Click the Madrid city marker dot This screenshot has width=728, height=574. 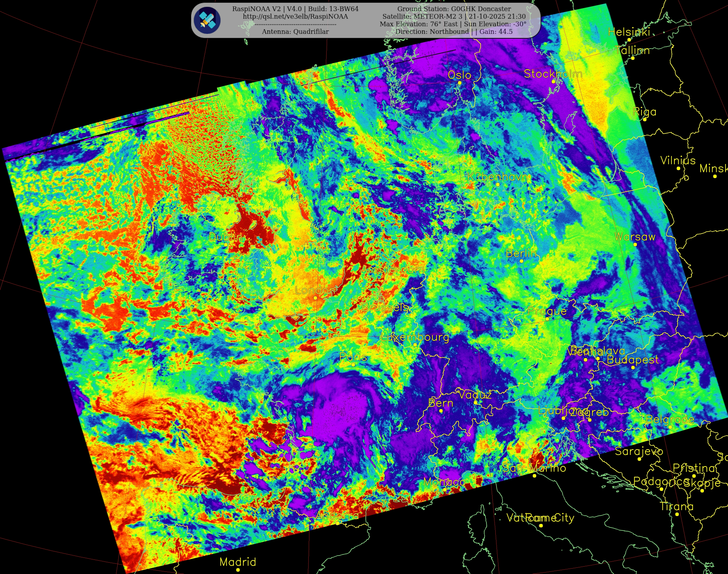point(238,570)
